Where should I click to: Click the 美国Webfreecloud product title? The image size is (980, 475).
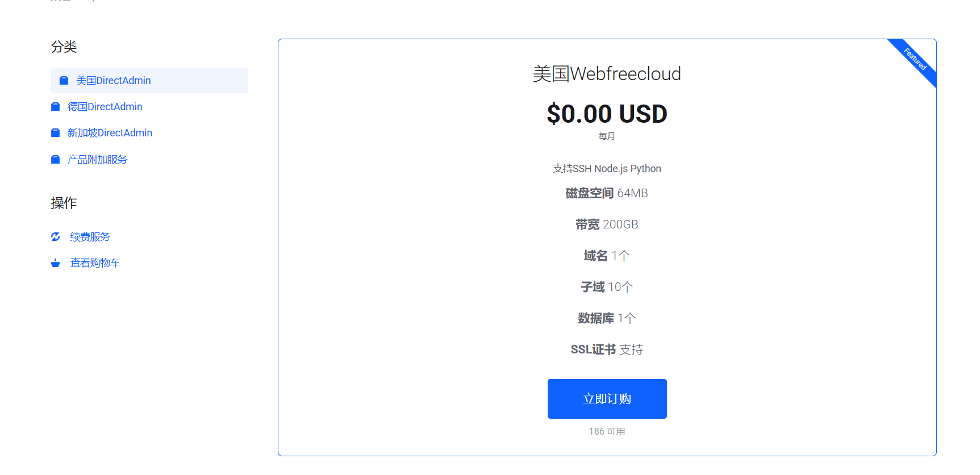[x=607, y=74]
